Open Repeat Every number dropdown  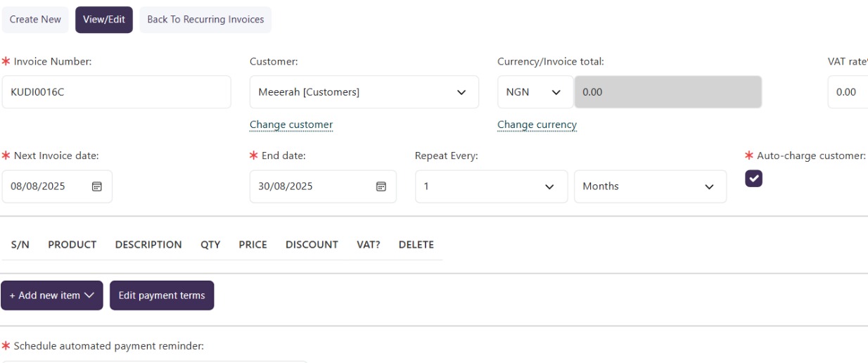(491, 186)
